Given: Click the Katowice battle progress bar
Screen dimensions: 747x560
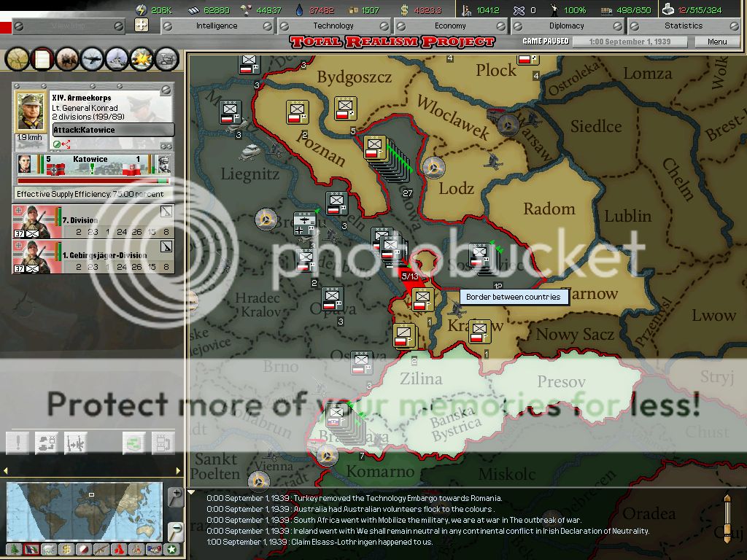Looking at the screenshot, I should click(92, 181).
